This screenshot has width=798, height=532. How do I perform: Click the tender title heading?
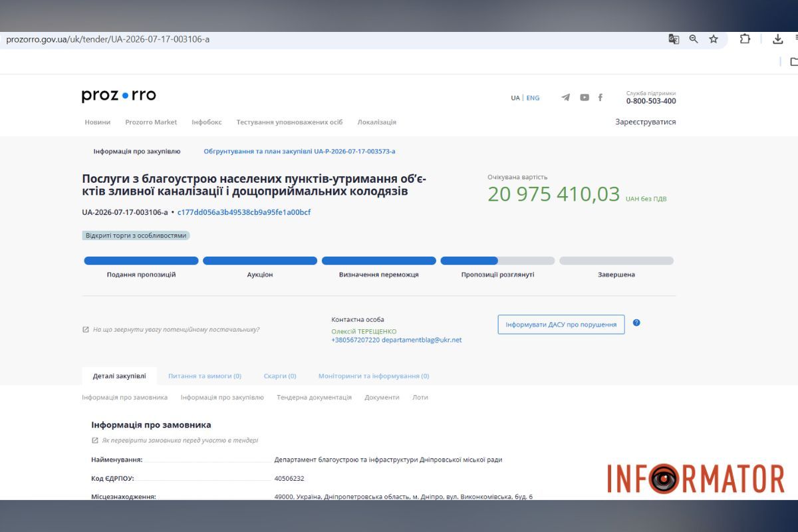coord(254,186)
